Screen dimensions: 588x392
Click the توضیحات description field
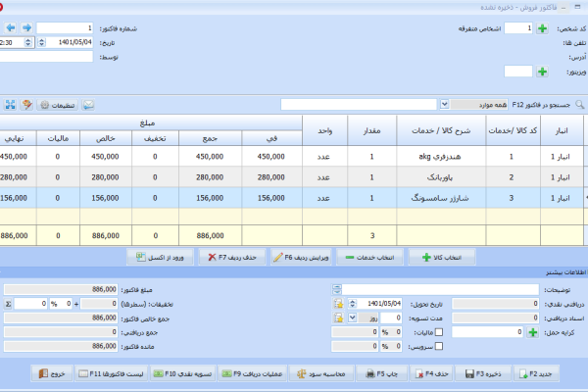(441, 289)
